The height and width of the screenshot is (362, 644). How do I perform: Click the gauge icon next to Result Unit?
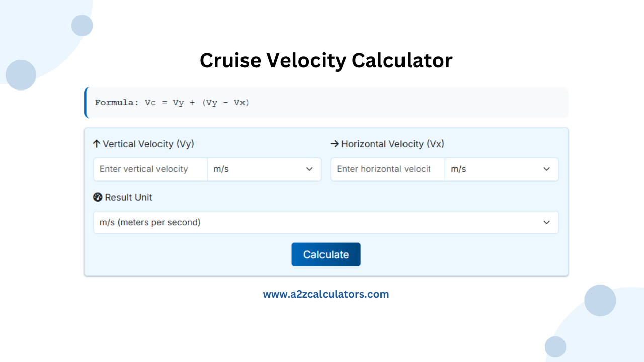point(97,197)
